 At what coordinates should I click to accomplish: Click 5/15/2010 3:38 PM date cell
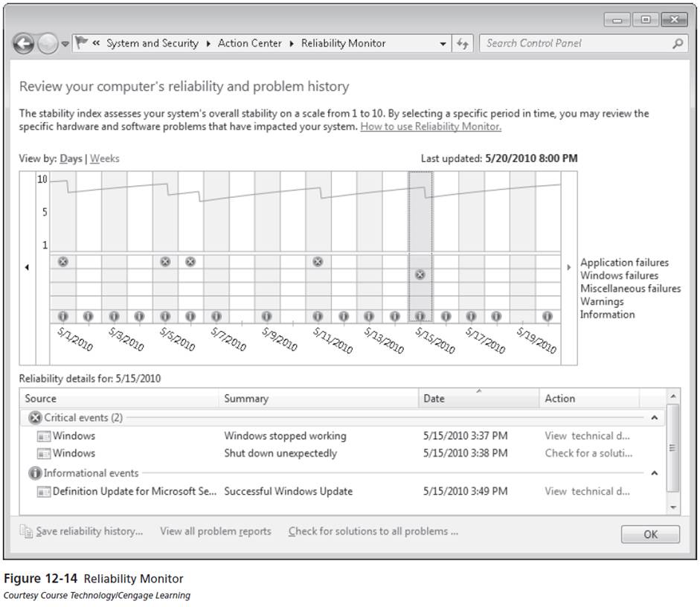click(465, 454)
